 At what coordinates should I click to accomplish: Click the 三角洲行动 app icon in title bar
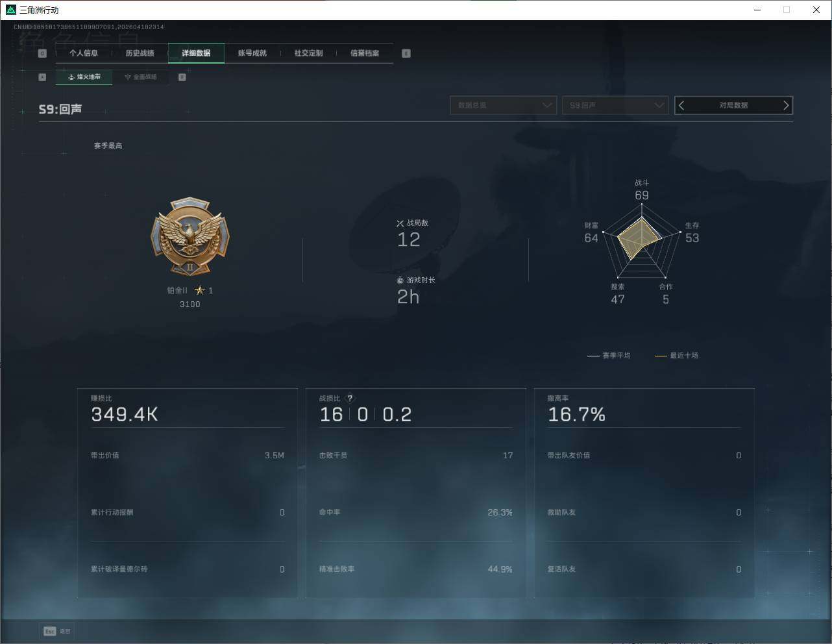pos(10,10)
